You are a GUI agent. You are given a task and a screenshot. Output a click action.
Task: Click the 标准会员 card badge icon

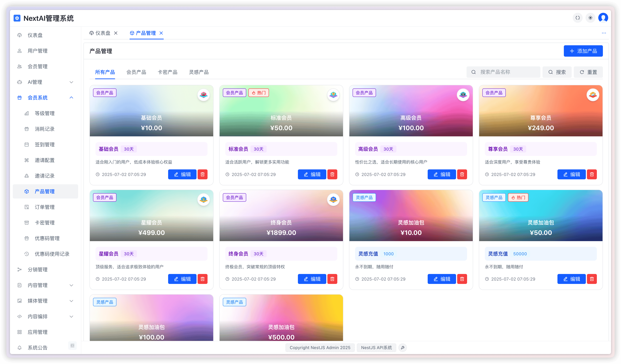pos(333,95)
